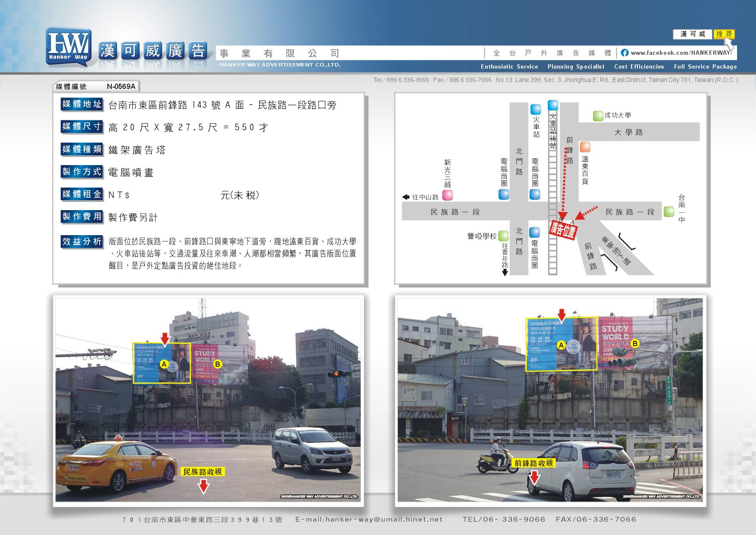This screenshot has width=756, height=535.
Task: Click the yellow B marker in 前鋒路收視 photo
Action: pos(635,343)
